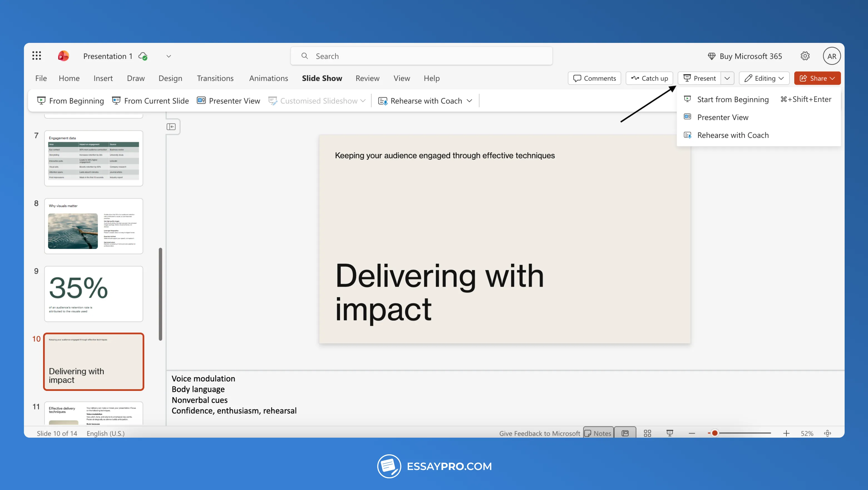Viewport: 868px width, 490px height.
Task: Expand the Editing mode dropdown
Action: click(x=764, y=78)
